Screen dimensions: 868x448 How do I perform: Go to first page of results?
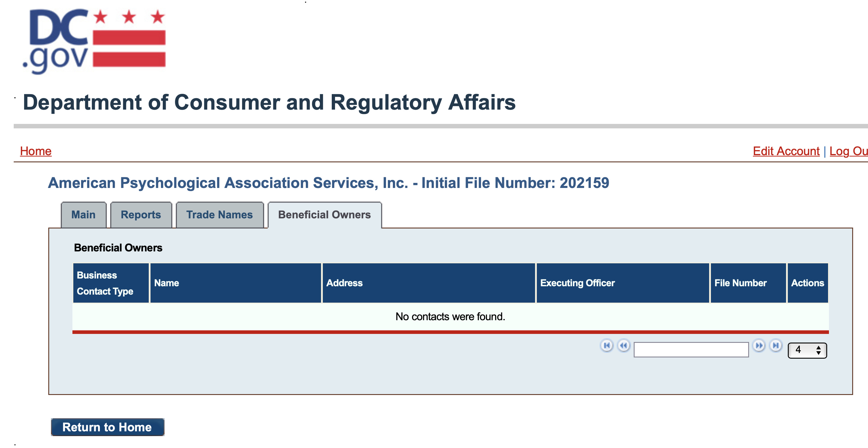(x=607, y=346)
